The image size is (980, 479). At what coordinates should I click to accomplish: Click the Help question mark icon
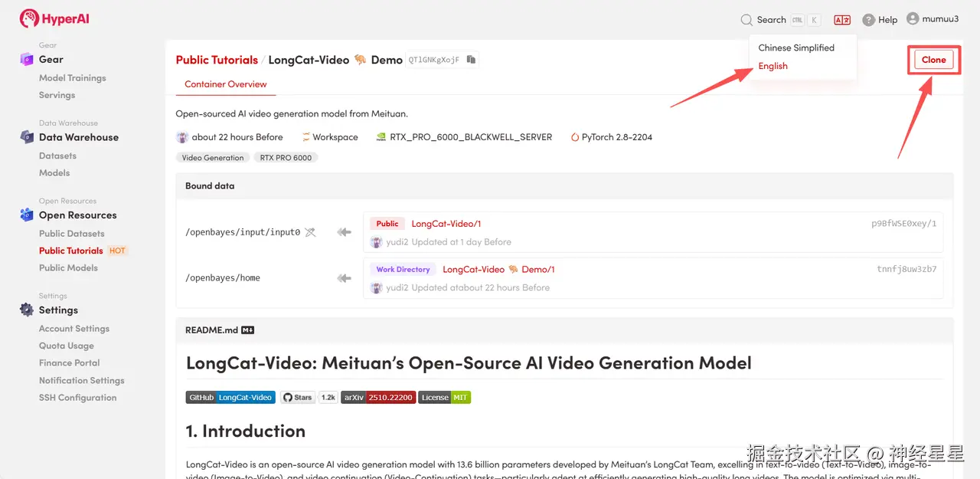tap(868, 20)
